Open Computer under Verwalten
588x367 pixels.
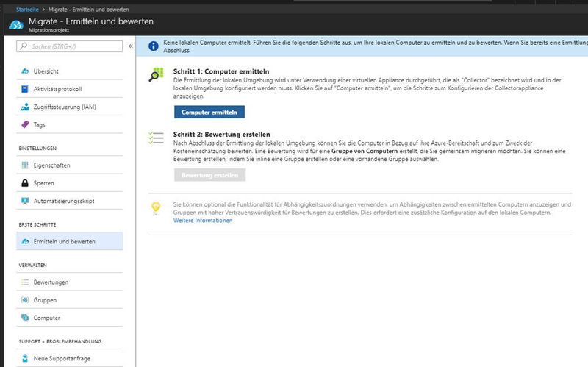pyautogui.click(x=70, y=318)
